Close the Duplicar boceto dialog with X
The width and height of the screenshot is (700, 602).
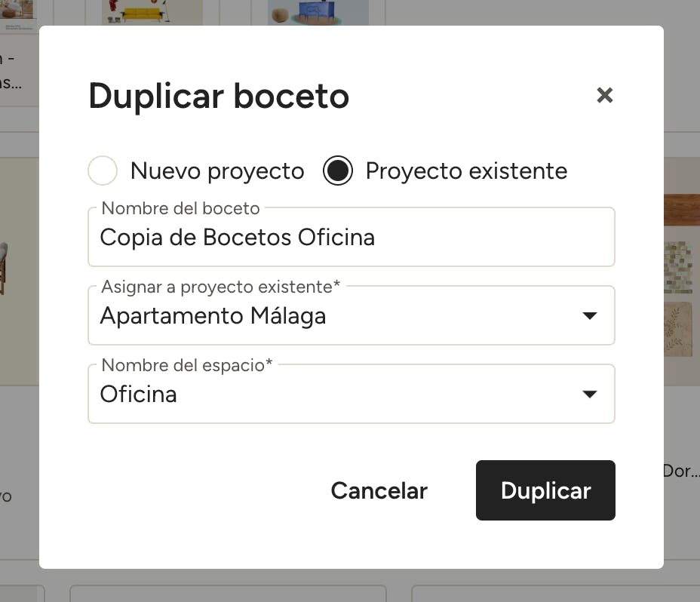pyautogui.click(x=604, y=95)
